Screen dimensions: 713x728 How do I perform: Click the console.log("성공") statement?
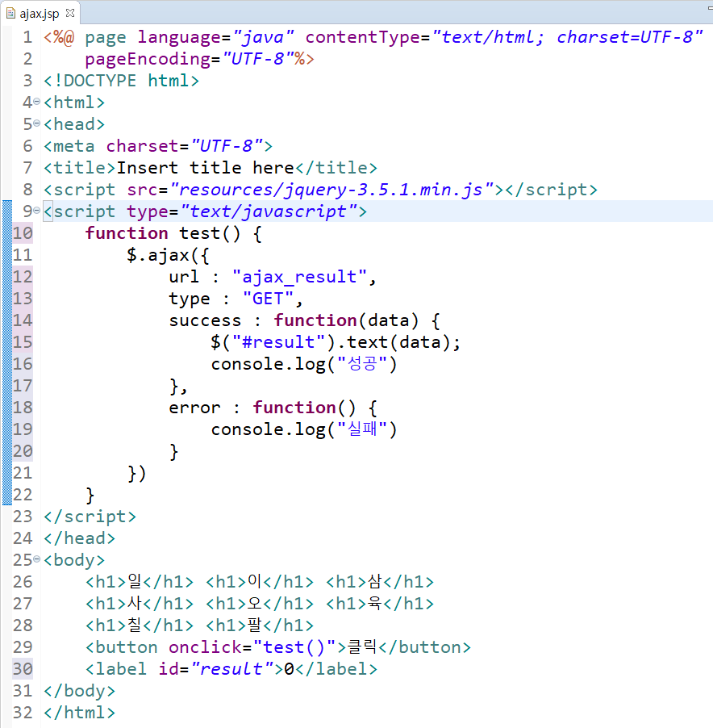click(304, 364)
